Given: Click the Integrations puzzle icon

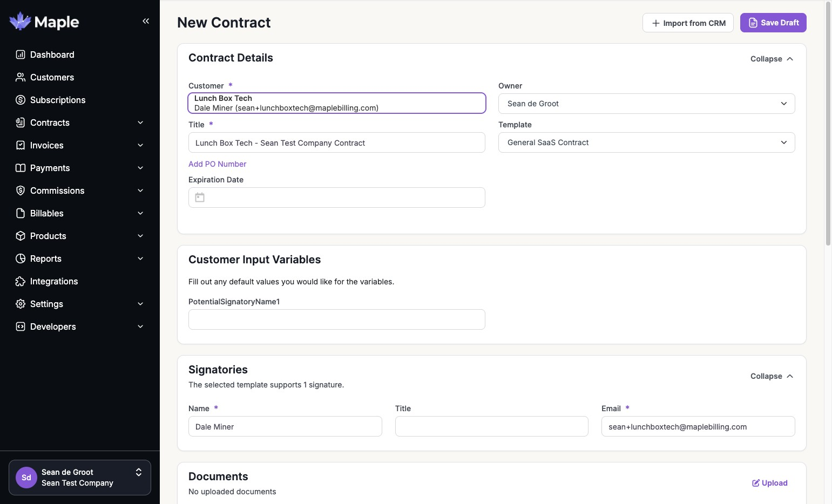Looking at the screenshot, I should point(21,281).
